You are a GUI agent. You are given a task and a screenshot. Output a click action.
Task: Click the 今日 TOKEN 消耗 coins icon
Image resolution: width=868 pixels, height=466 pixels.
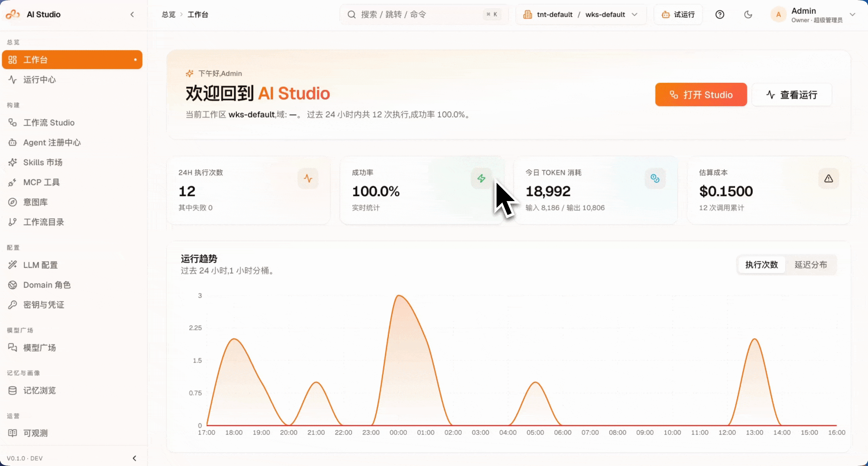(x=655, y=178)
